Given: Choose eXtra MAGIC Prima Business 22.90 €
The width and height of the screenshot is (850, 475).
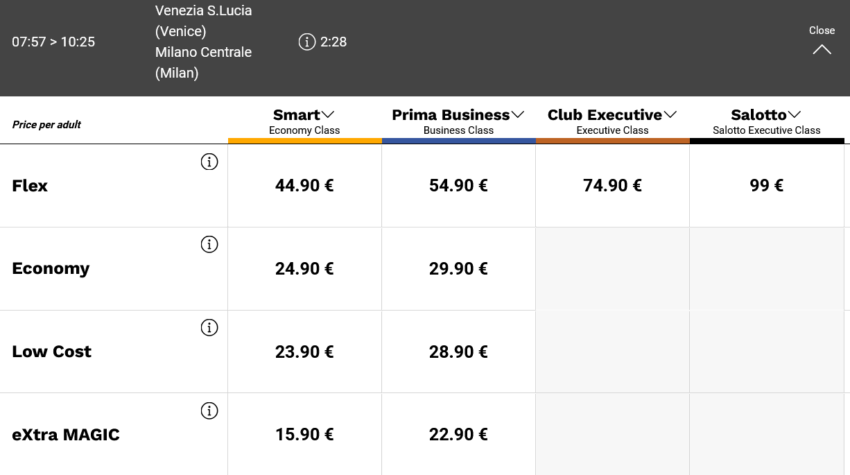Looking at the screenshot, I should click(x=458, y=435).
